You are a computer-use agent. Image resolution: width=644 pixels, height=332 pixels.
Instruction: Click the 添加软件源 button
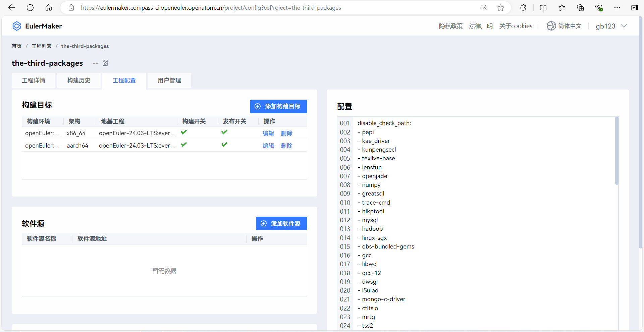coord(281,223)
